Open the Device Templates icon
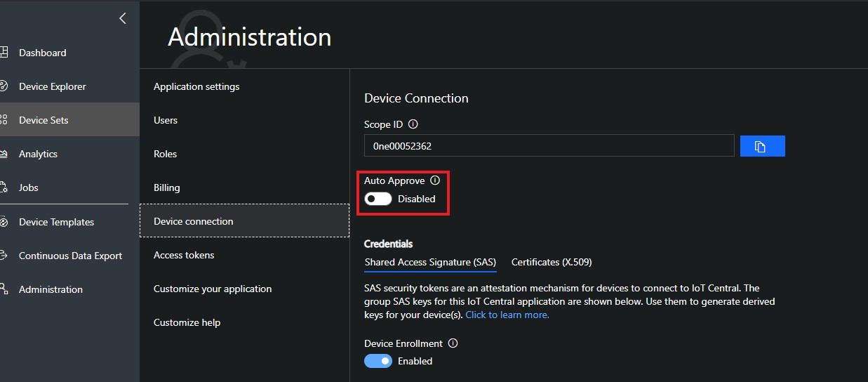 pos(4,222)
